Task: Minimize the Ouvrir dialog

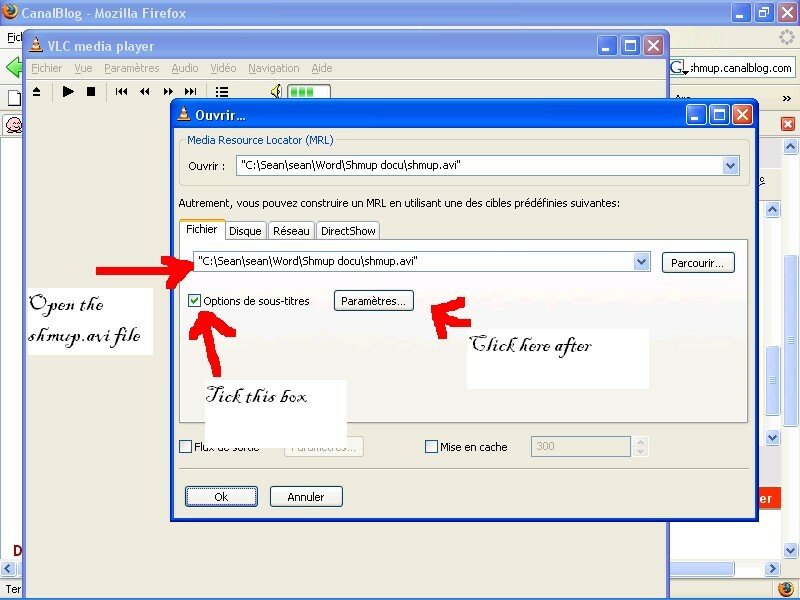Action: tap(696, 115)
